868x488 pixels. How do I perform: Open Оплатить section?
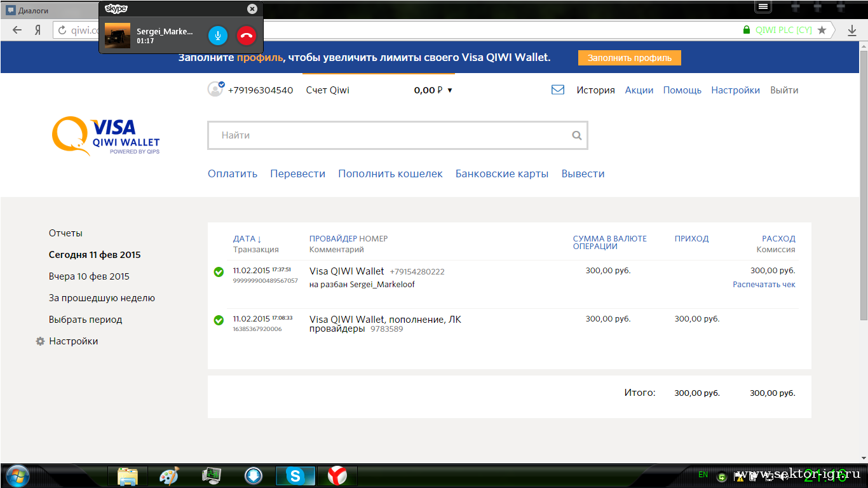pyautogui.click(x=233, y=173)
